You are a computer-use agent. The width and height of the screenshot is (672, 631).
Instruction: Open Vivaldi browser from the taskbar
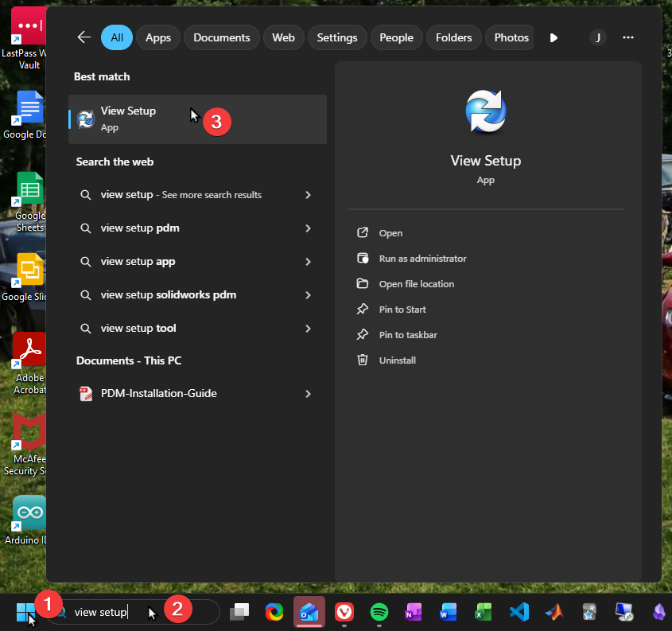point(344,612)
